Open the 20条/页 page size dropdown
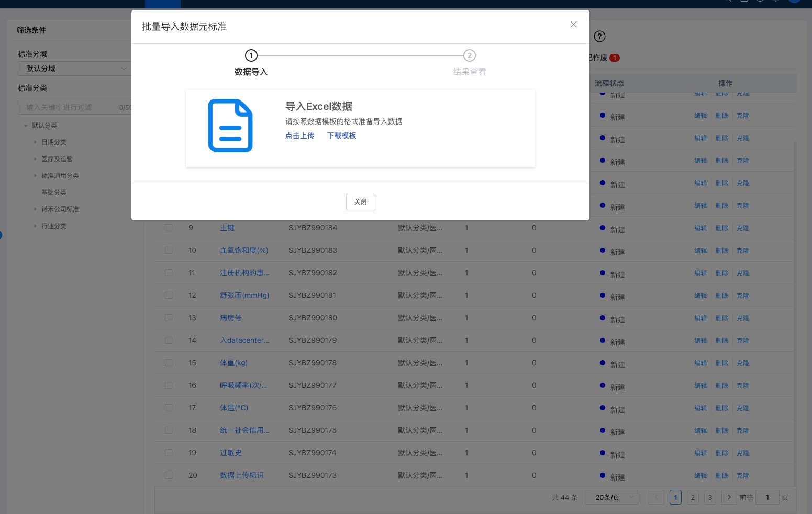This screenshot has height=514, width=812. point(611,497)
